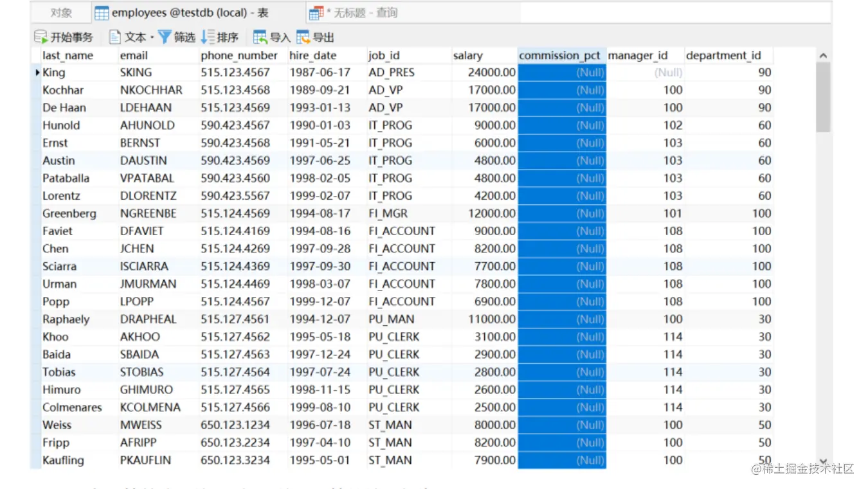Click the 开始事务 begin transaction icon
The width and height of the screenshot is (868, 489).
[x=41, y=37]
